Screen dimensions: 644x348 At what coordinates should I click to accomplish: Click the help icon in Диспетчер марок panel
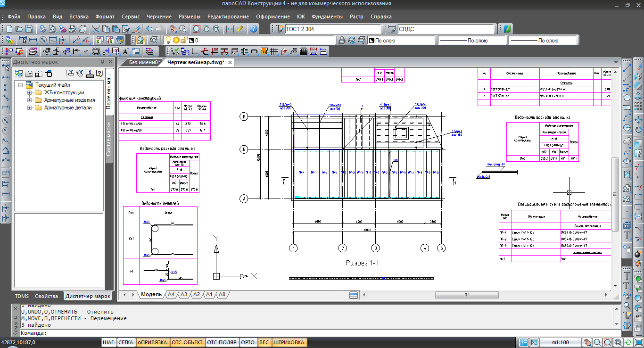pyautogui.click(x=99, y=73)
